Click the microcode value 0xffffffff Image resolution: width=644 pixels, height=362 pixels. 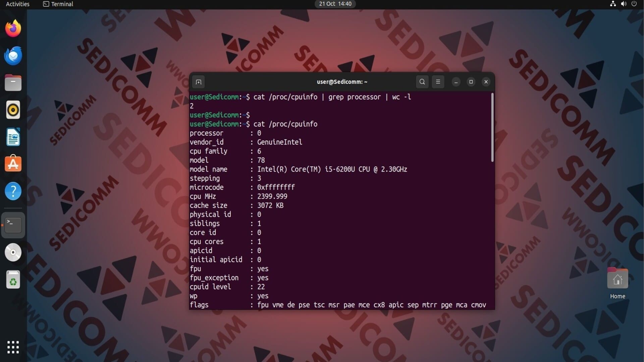pos(276,187)
